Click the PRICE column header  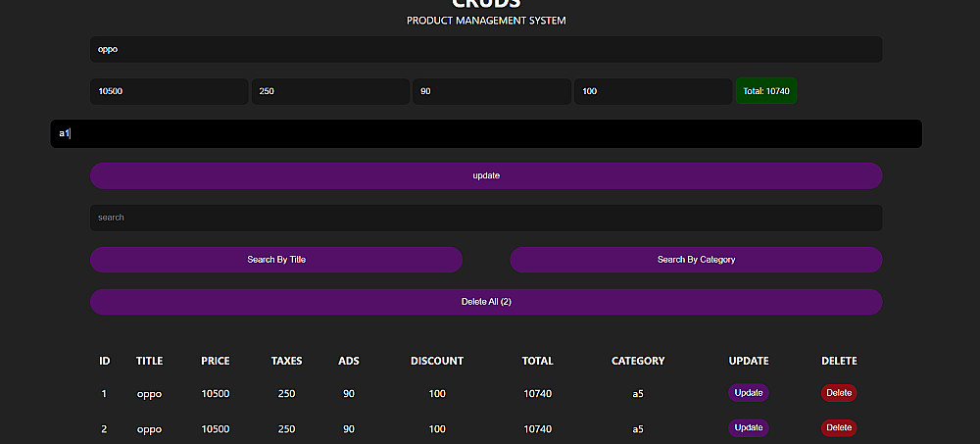(x=216, y=361)
